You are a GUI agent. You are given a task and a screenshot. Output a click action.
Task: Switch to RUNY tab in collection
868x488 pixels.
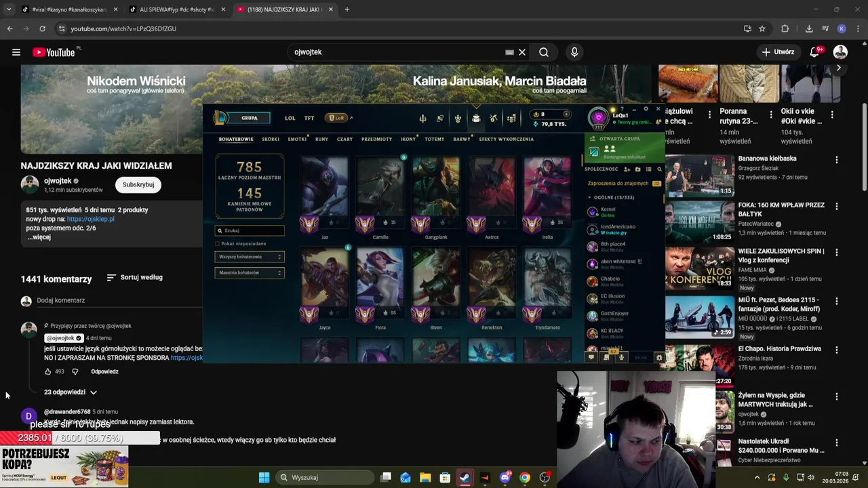(x=321, y=139)
